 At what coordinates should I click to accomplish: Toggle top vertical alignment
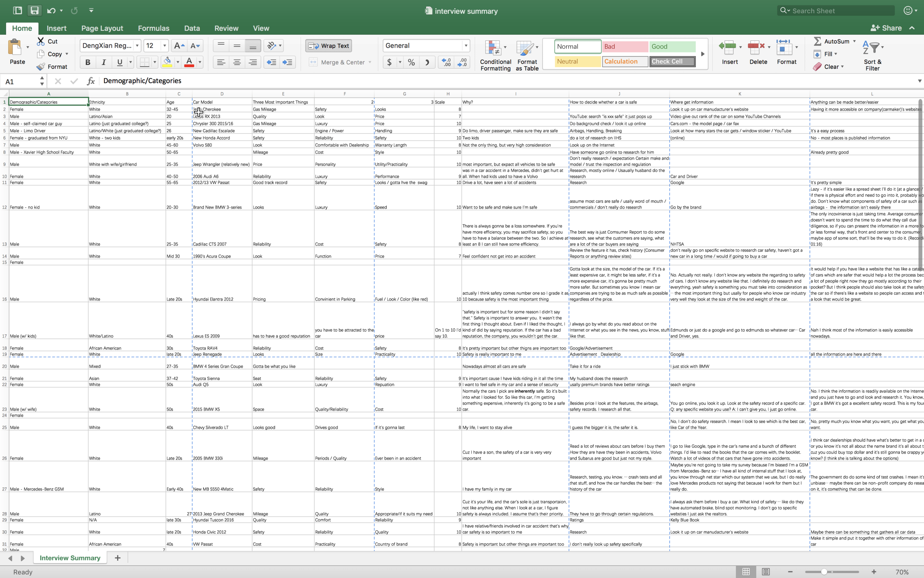221,46
